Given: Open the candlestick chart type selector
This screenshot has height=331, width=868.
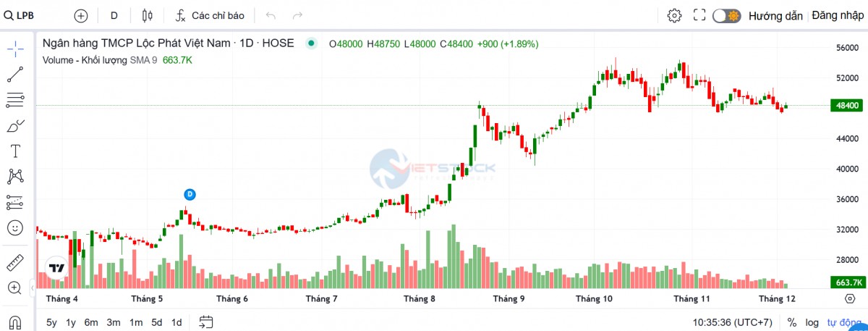Looking at the screenshot, I should point(148,15).
